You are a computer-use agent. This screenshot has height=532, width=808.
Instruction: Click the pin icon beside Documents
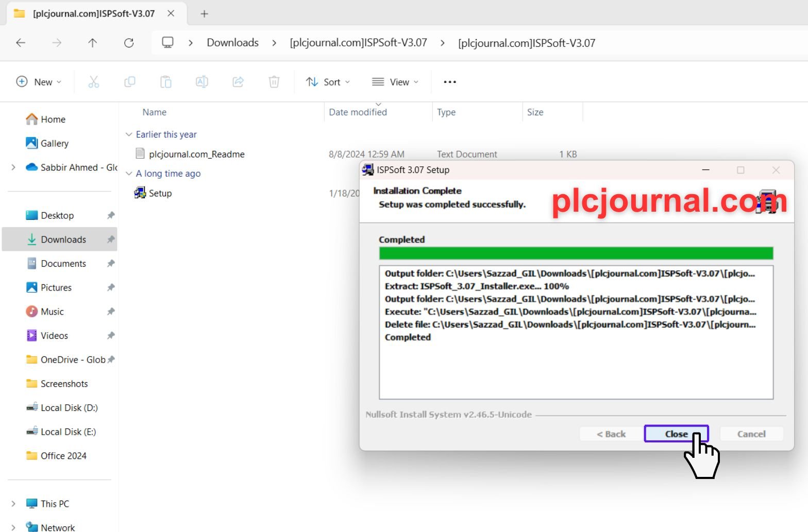[x=111, y=264]
